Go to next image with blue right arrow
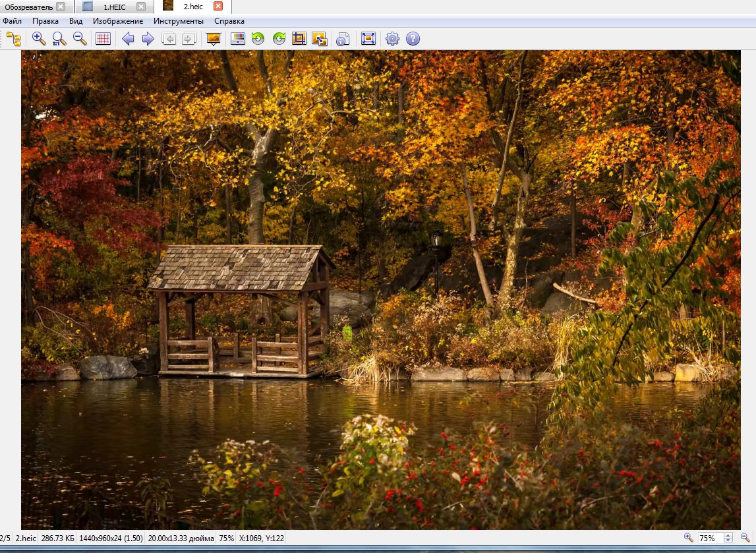This screenshot has width=756, height=553. coord(148,39)
